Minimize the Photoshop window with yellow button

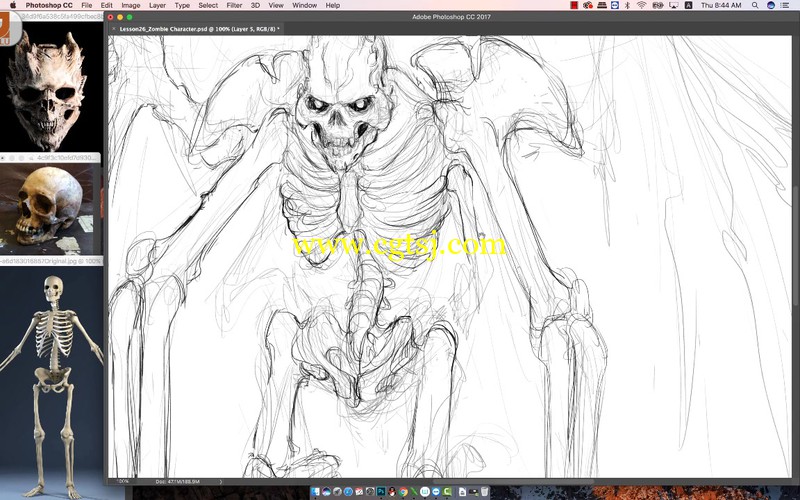coord(120,17)
